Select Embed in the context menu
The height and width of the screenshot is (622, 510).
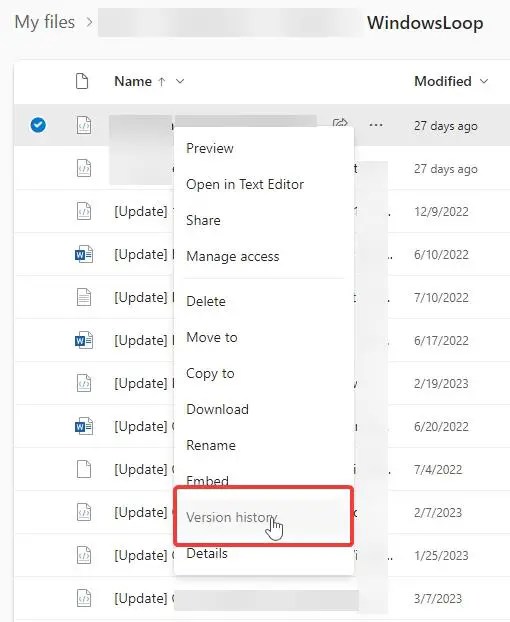(207, 480)
